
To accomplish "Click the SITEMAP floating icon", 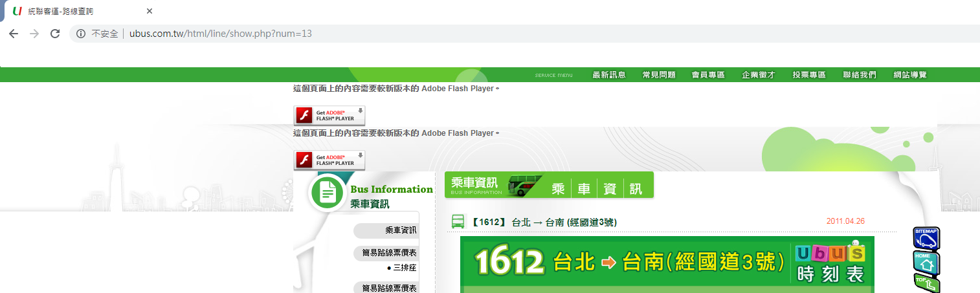I will pyautogui.click(x=926, y=238).
